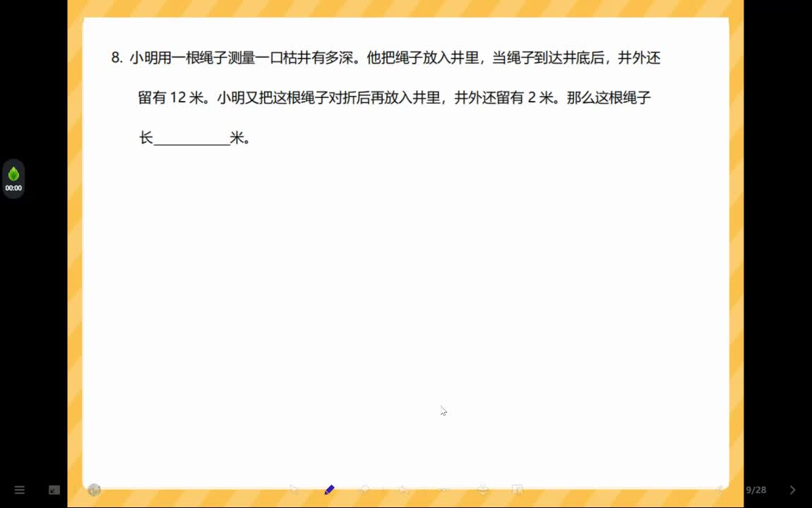Click the 9/28 page counter
This screenshot has width=812, height=508.
tap(756, 490)
